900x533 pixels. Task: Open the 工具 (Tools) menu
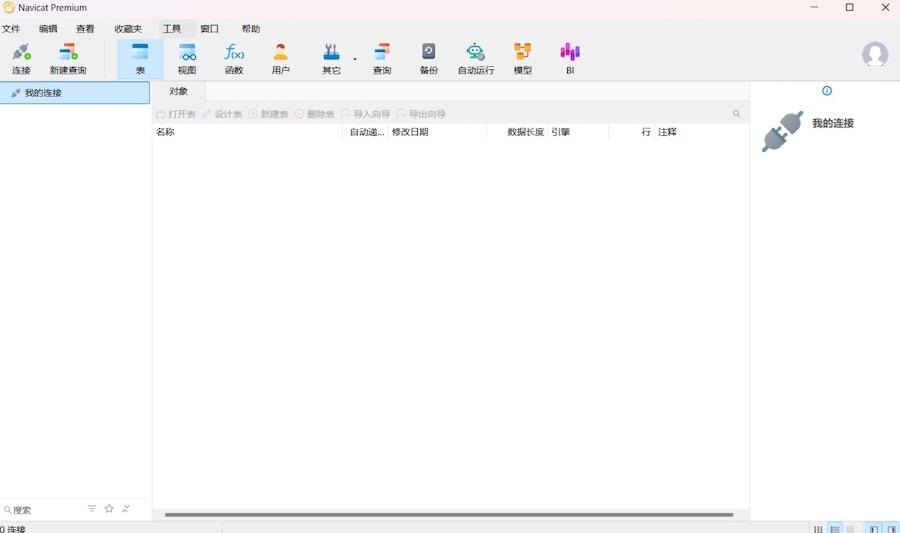172,29
